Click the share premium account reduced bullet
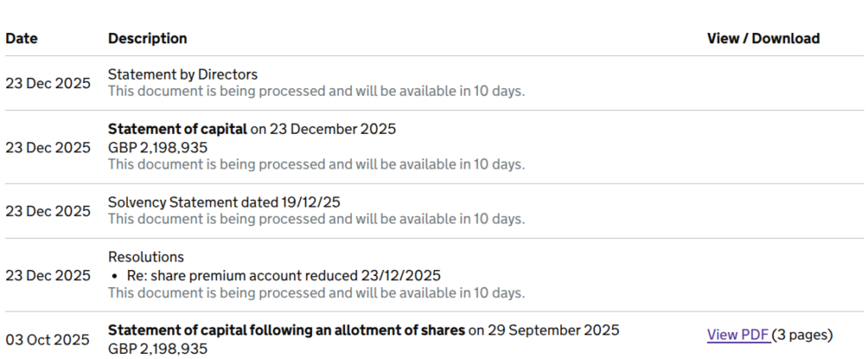Screen dimensions: 868x359 point(284,275)
